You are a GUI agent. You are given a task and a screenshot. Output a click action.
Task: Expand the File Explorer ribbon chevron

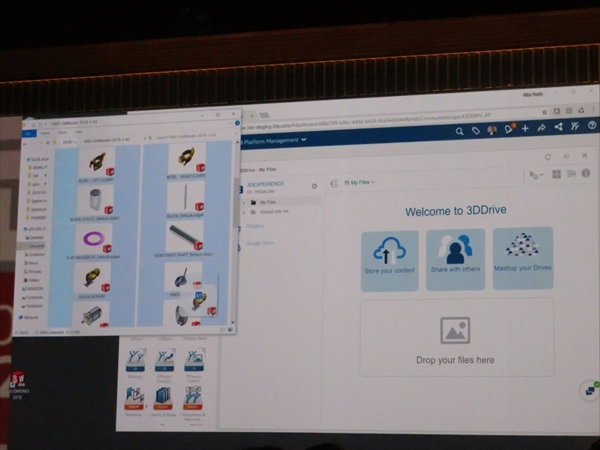(x=230, y=123)
